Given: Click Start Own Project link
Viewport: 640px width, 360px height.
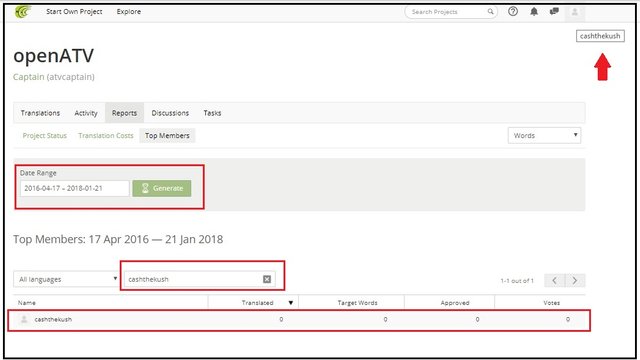Looking at the screenshot, I should click(x=74, y=11).
